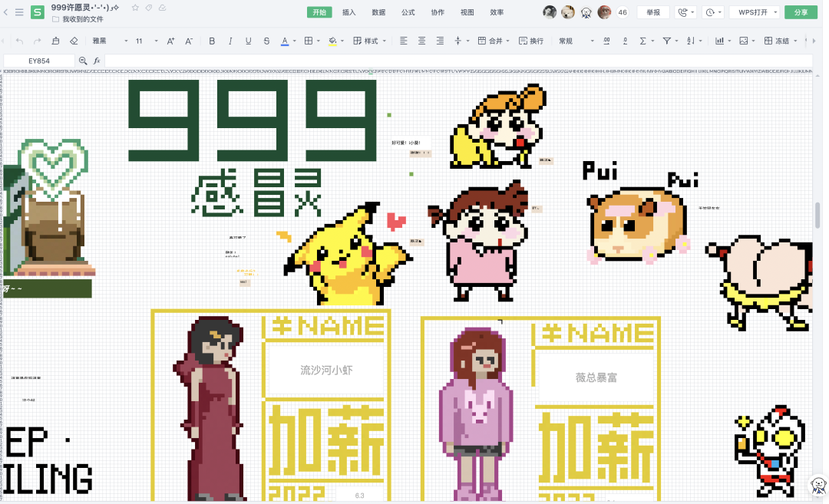The width and height of the screenshot is (829, 504).
Task: Switch to the 效率 tab
Action: tap(497, 12)
